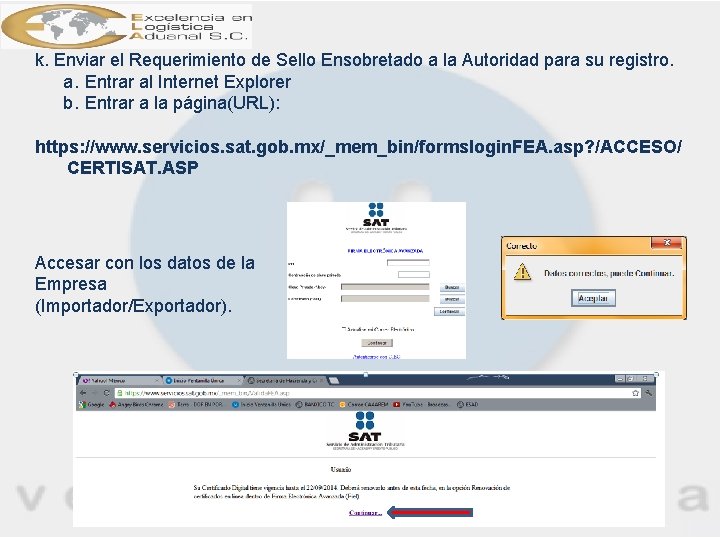The width and height of the screenshot is (720, 540).
Task: Click the warning icon in Correcto dialog
Action: (522, 272)
